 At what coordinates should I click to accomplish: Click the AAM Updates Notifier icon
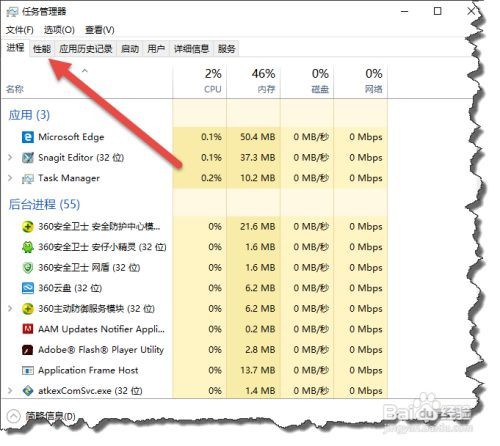click(28, 329)
